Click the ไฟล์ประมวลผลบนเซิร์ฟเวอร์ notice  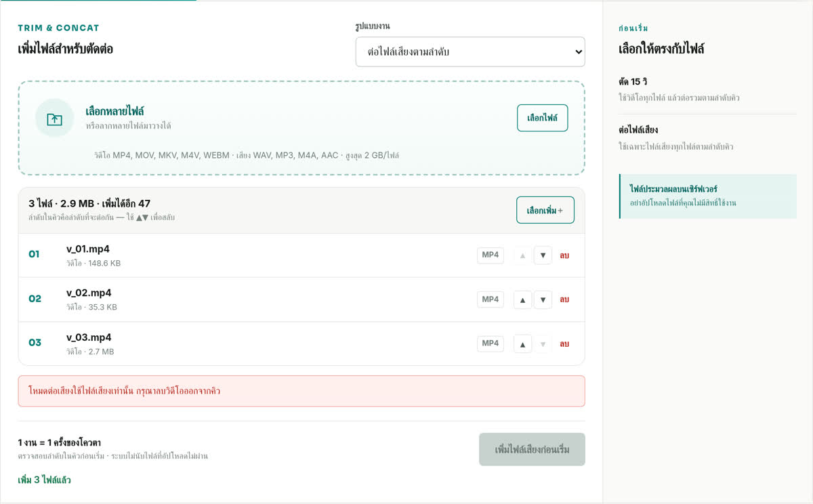[708, 196]
